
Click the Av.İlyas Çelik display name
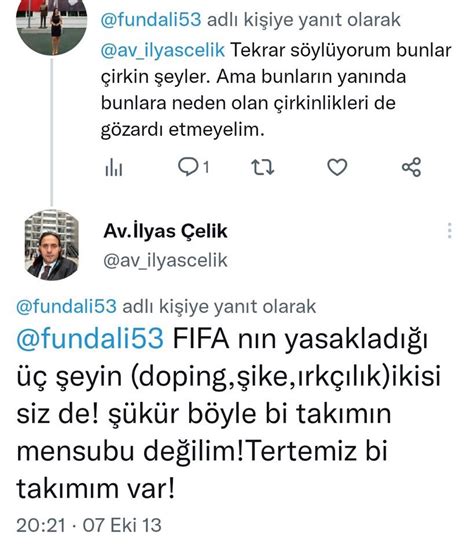(x=165, y=231)
